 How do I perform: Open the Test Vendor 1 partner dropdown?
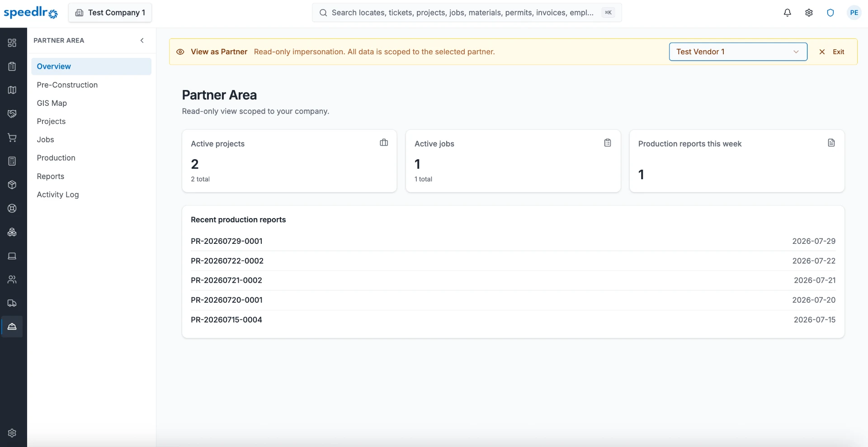point(738,52)
